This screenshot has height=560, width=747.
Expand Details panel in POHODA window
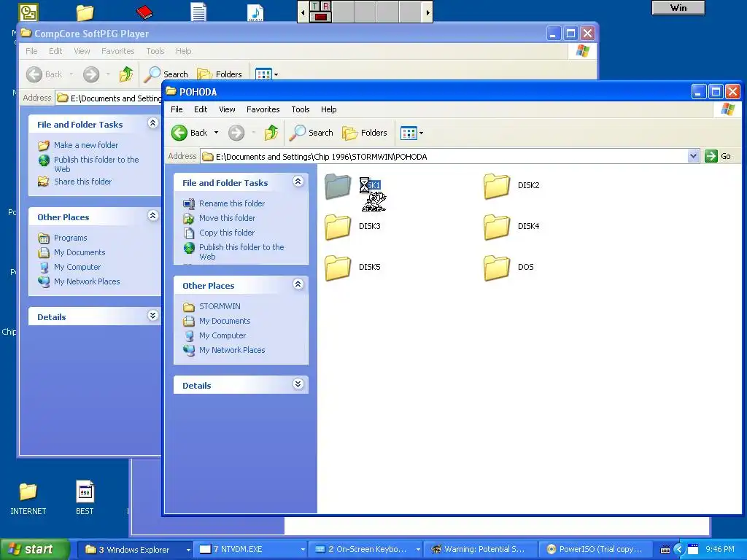(x=298, y=384)
